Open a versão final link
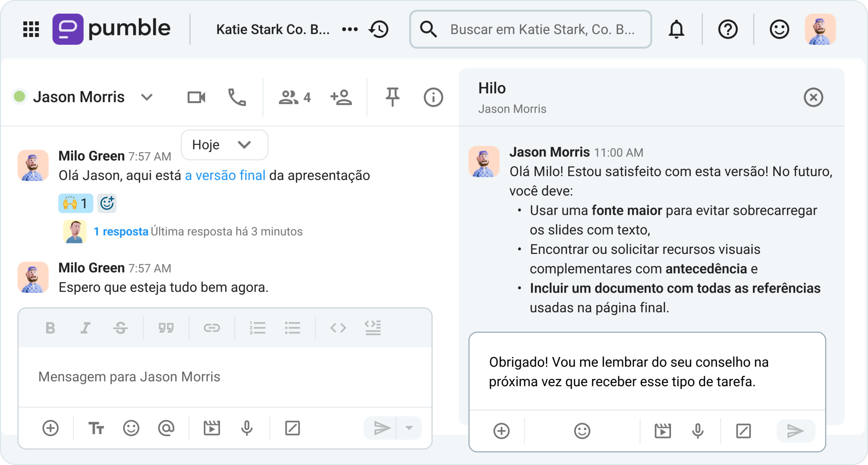The width and height of the screenshot is (868, 465). [x=225, y=175]
